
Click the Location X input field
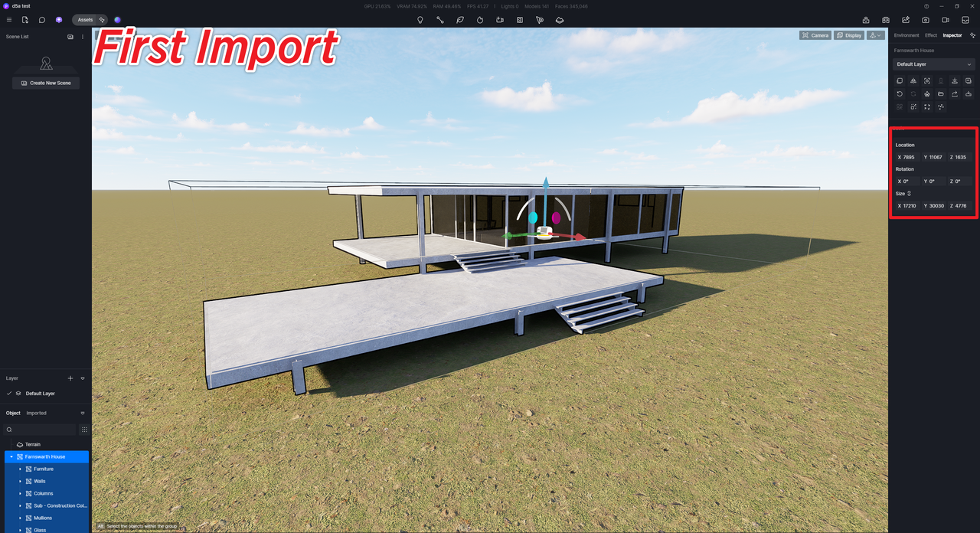(x=908, y=157)
